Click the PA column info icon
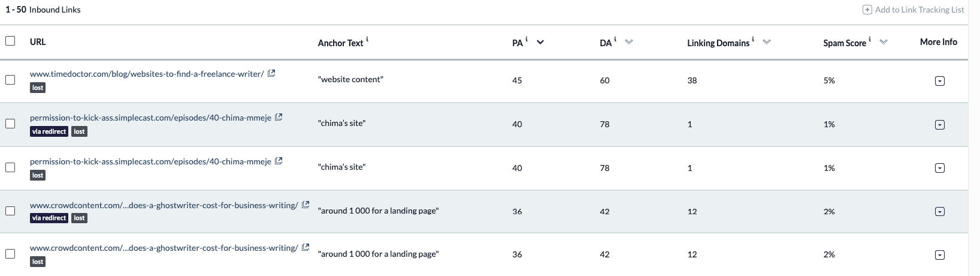980x276 pixels. pos(527,39)
